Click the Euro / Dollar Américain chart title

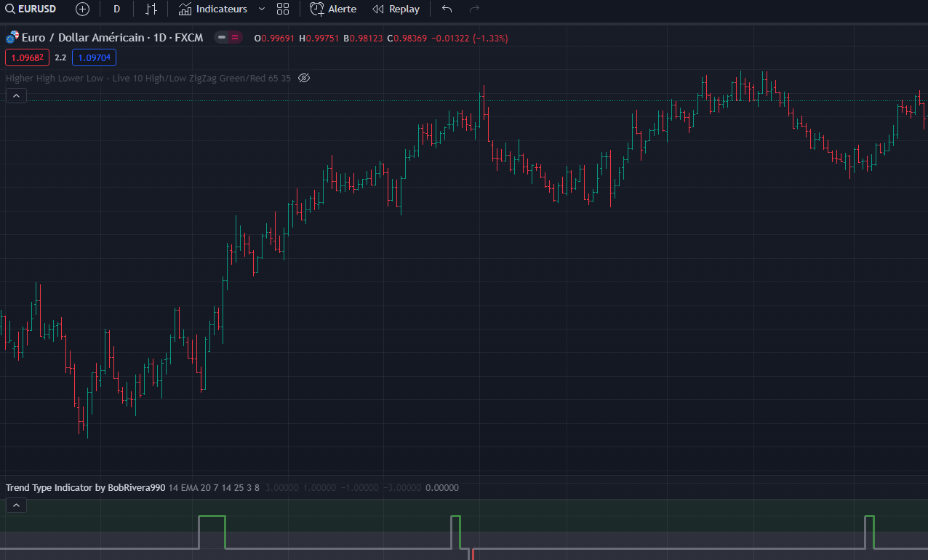[x=112, y=38]
